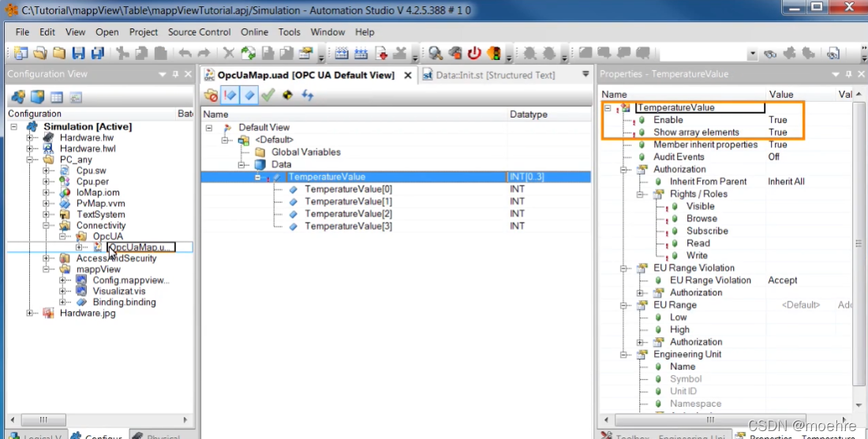Toggle the blue diamond filter button in editor
868x439 pixels.
[249, 96]
